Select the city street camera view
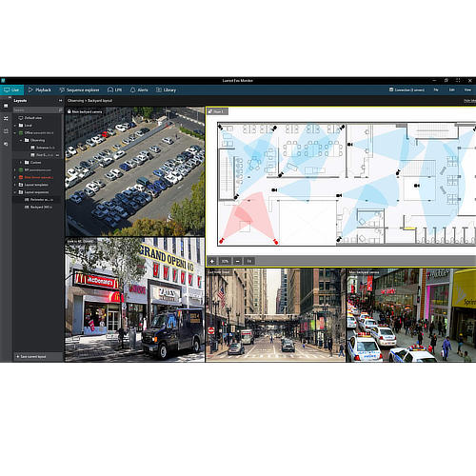 (275, 315)
